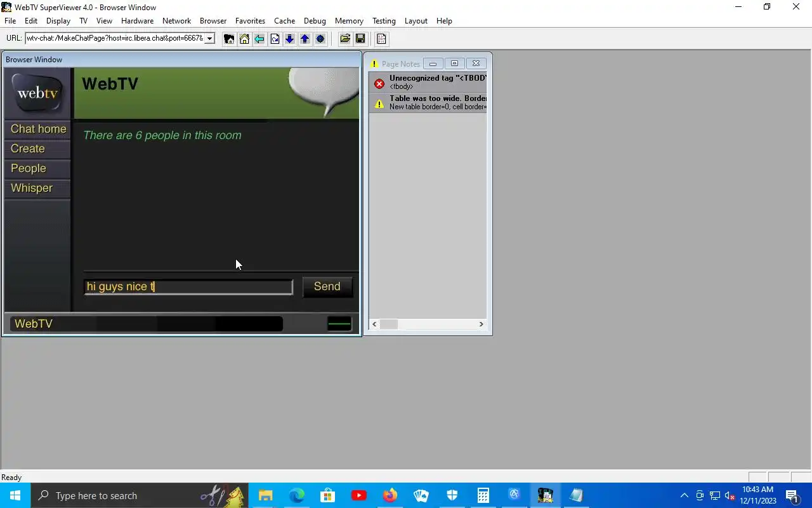Screen dimensions: 812x508
Task: Open the notification center icon
Action: (x=792, y=495)
